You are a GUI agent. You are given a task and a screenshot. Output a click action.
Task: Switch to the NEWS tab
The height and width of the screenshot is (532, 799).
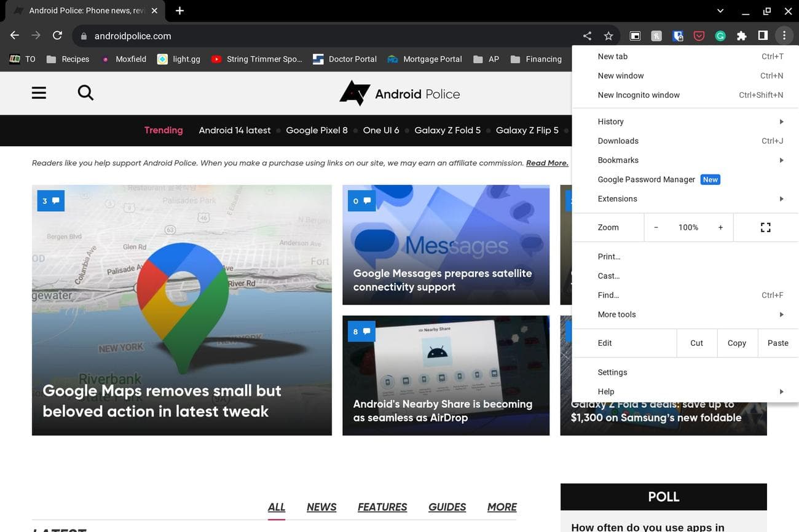(321, 507)
